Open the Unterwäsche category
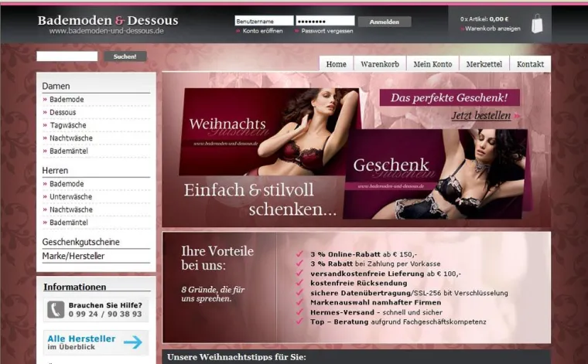The width and height of the screenshot is (588, 364). [70, 196]
